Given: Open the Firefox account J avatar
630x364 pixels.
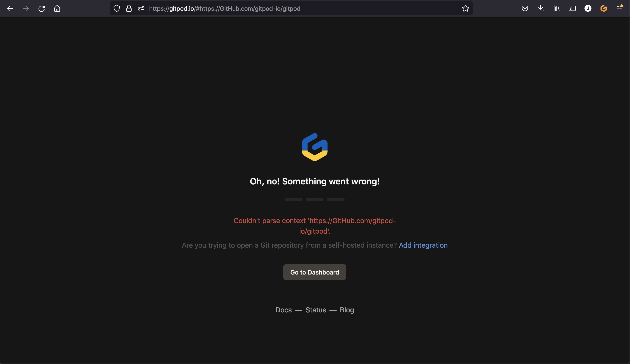Looking at the screenshot, I should 588,9.
